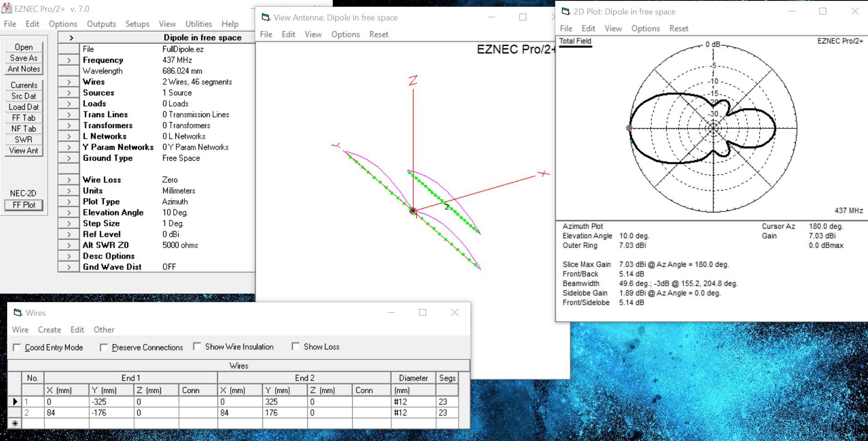The image size is (868, 441).
Task: Click the EZNEC Pro/2+ title bar icon
Action: pyautogui.click(x=7, y=8)
